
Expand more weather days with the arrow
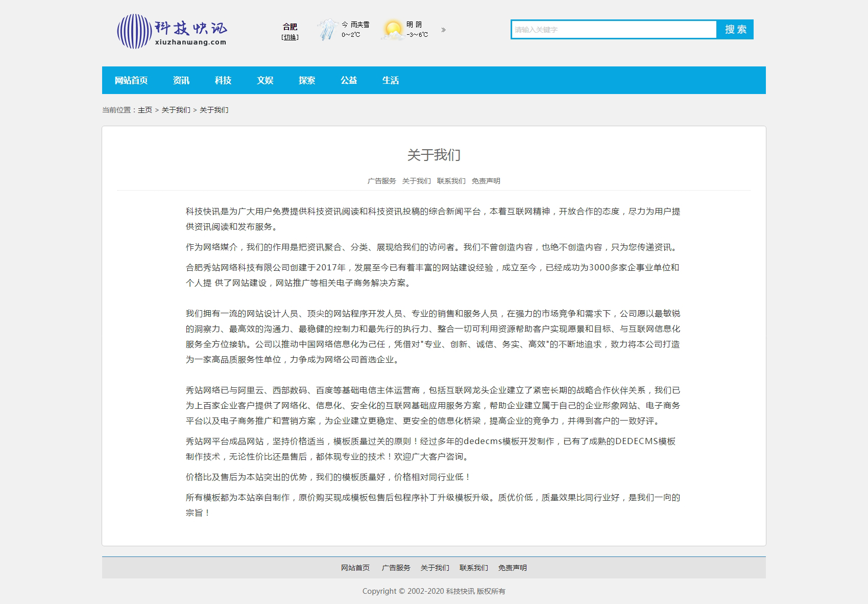[x=443, y=30]
